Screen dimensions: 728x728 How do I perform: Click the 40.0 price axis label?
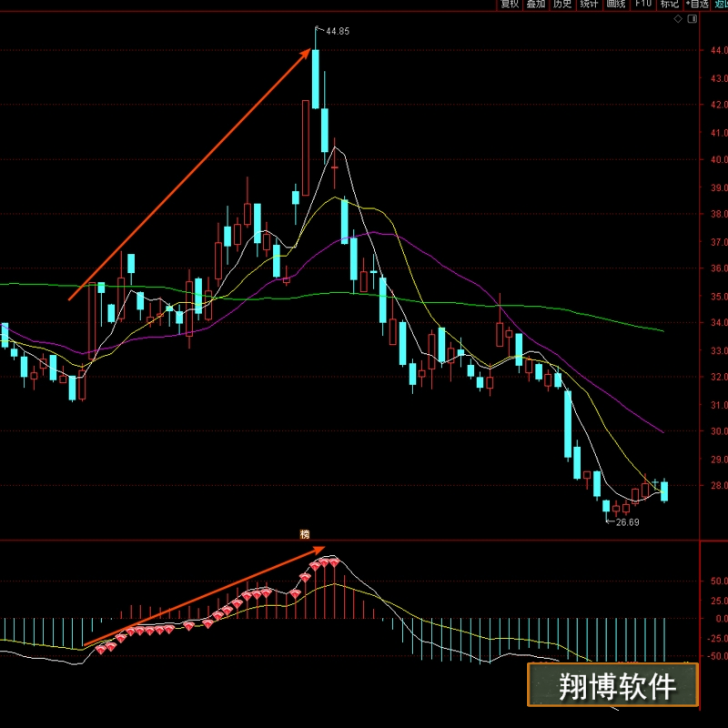pyautogui.click(x=719, y=159)
